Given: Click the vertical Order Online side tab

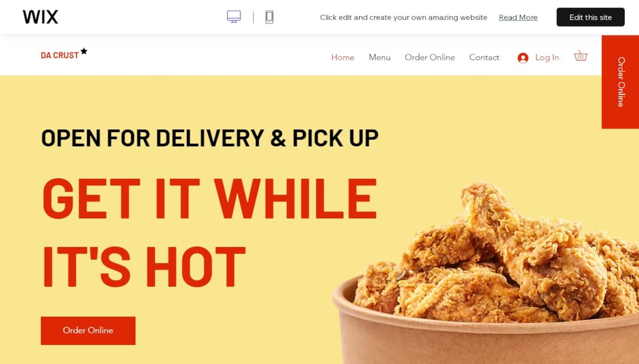Looking at the screenshot, I should pos(620,82).
